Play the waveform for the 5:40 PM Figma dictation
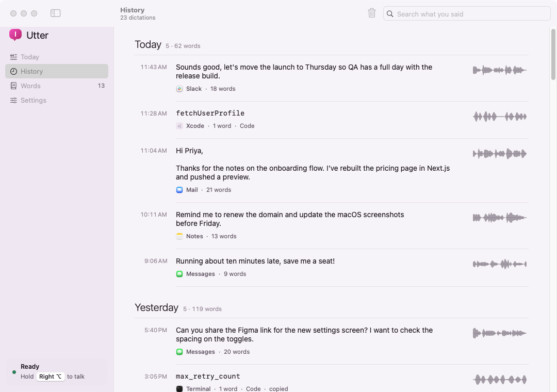557x392 pixels. pyautogui.click(x=500, y=333)
